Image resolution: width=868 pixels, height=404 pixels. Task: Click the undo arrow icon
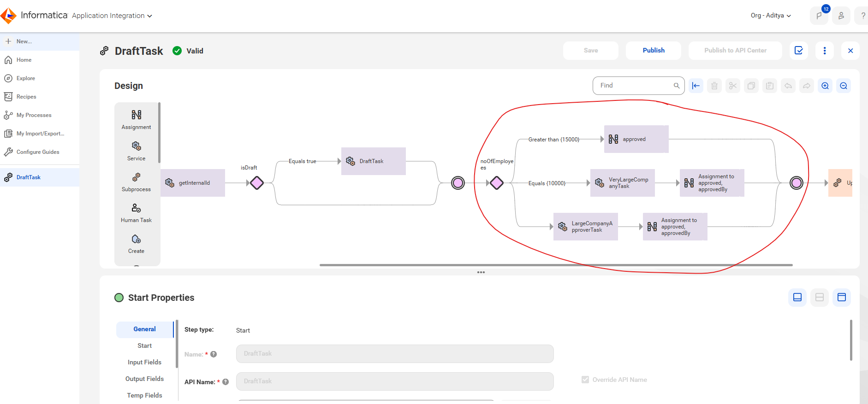tap(788, 86)
